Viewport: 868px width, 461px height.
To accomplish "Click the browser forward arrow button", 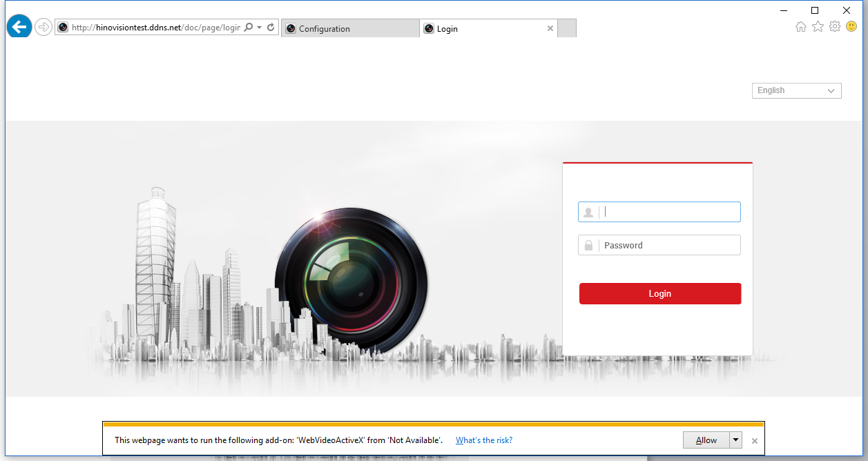I will (x=44, y=28).
